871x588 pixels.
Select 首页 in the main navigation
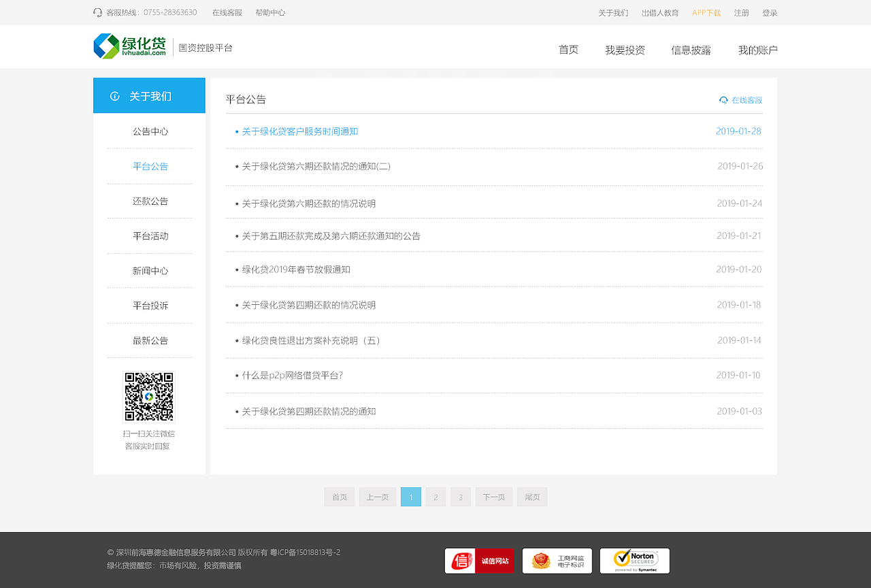click(568, 49)
